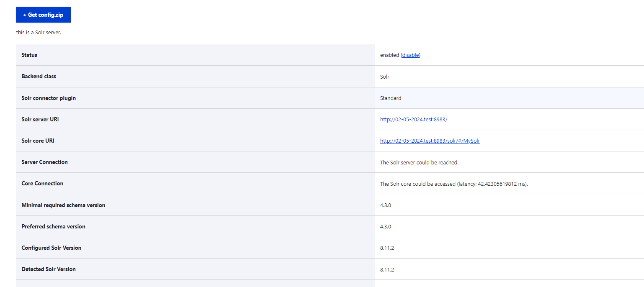Open the MySolr core URI link
Viewport: 644px width, 287px height.
(430, 141)
